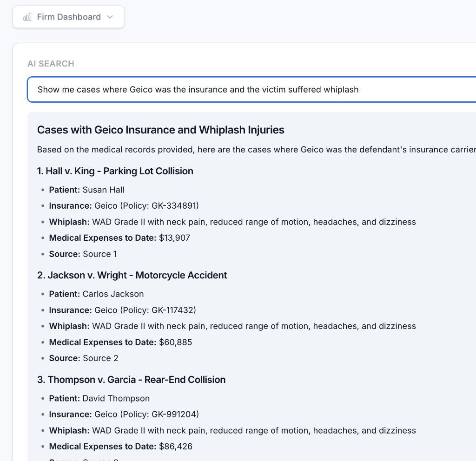Image resolution: width=476 pixels, height=461 pixels.
Task: Click patient name Susan Hall
Action: [103, 190]
